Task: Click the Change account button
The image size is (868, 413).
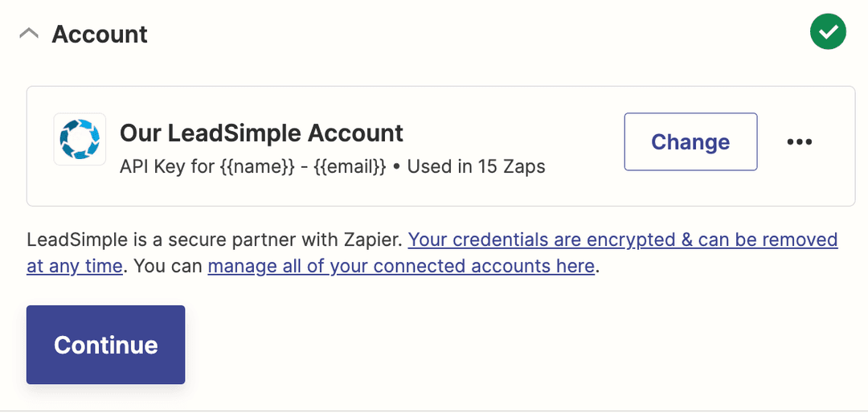Action: pyautogui.click(x=690, y=142)
